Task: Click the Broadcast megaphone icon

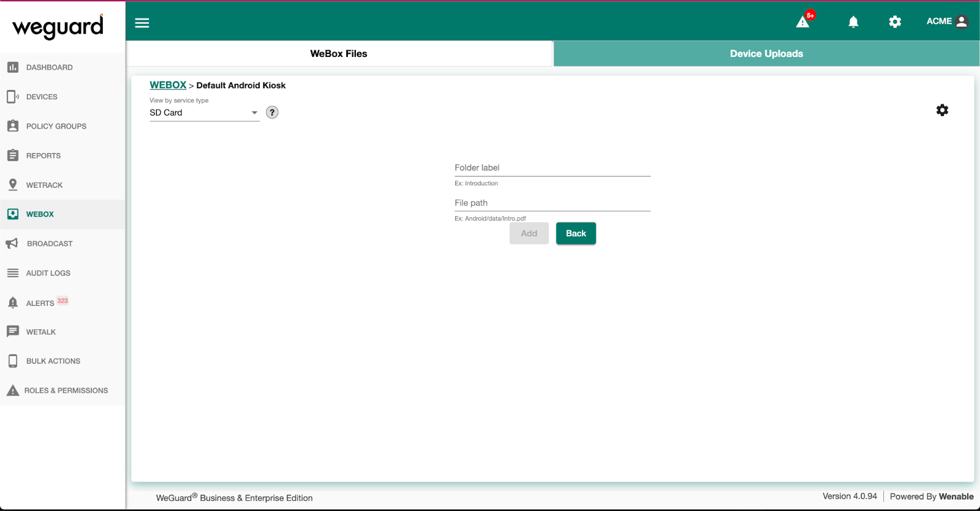Action: tap(12, 244)
